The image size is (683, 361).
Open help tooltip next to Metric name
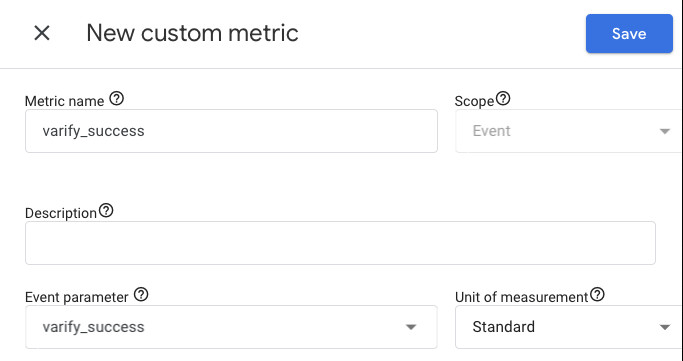pyautogui.click(x=116, y=99)
